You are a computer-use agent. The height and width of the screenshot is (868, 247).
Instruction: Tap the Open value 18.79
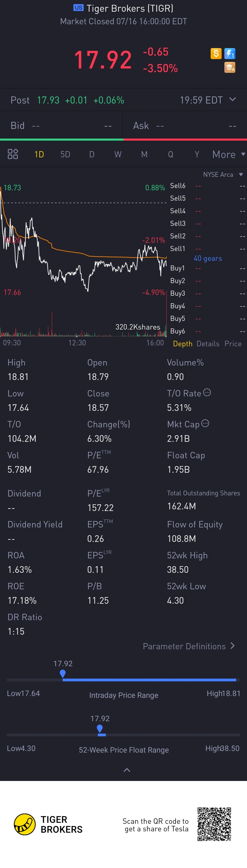(98, 377)
